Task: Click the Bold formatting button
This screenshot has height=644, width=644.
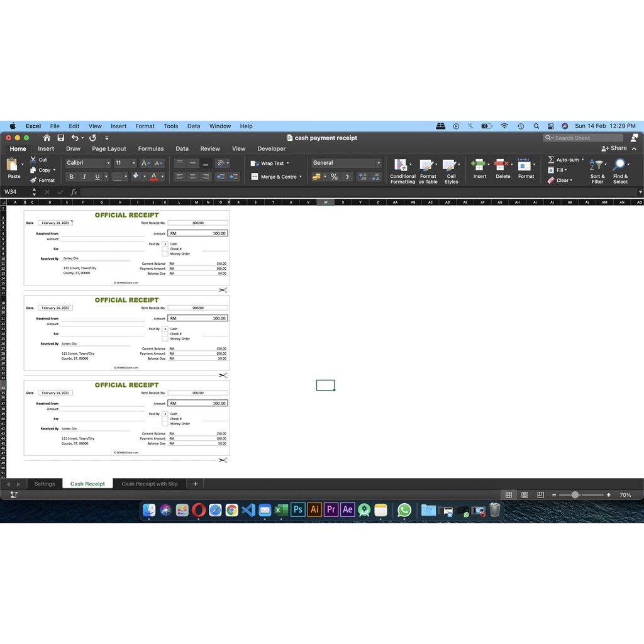Action: tap(71, 177)
